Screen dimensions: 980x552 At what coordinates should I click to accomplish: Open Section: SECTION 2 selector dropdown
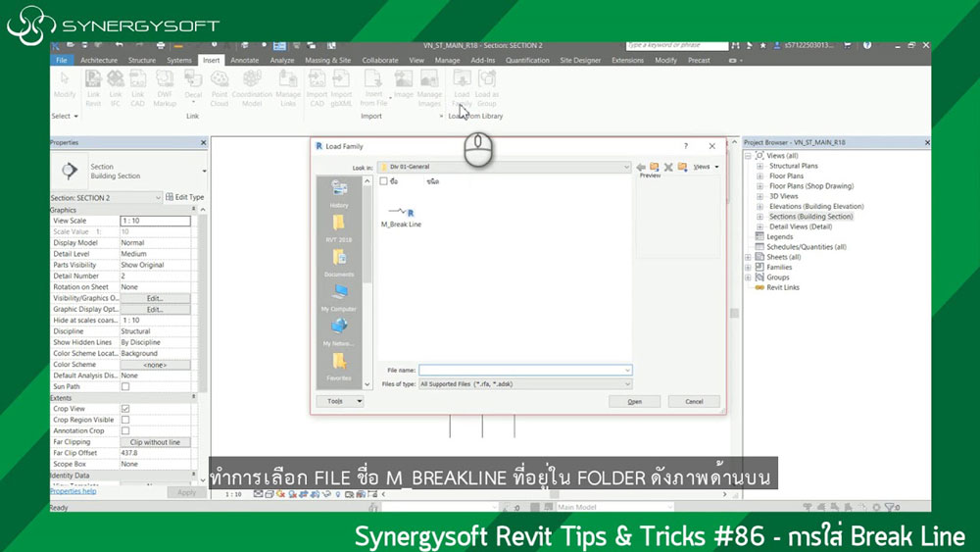(x=106, y=197)
